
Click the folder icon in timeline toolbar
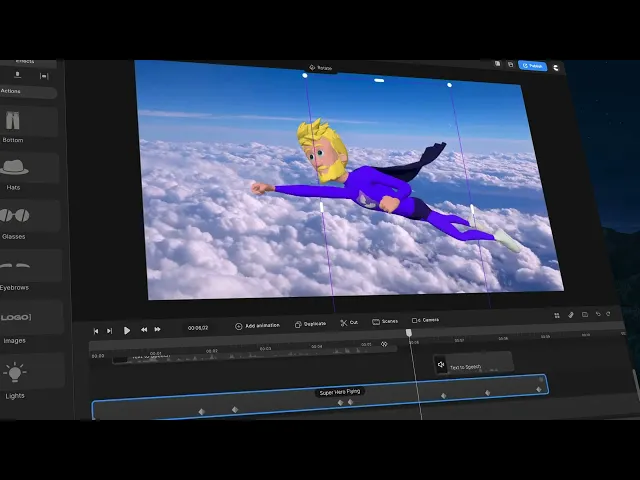click(585, 314)
